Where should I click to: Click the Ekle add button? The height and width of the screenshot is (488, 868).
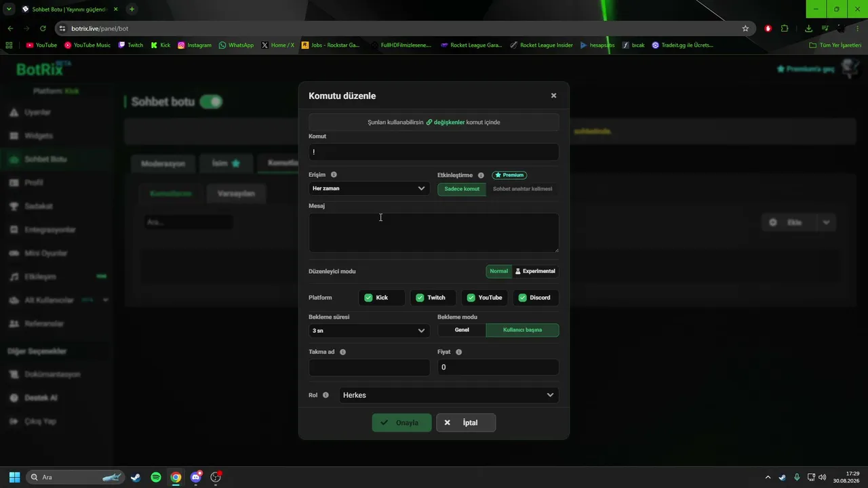[x=789, y=222]
